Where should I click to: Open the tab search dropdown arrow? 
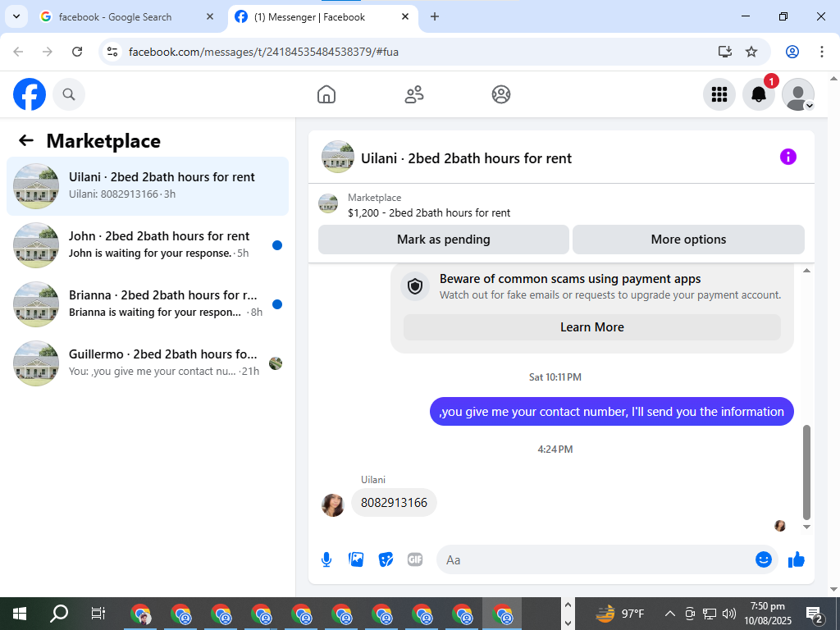point(16,16)
